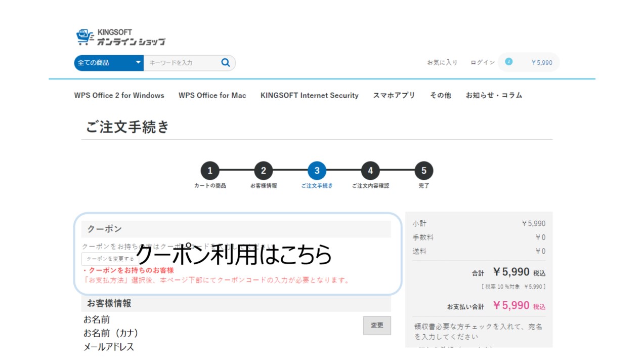
Task: Click the KINGSOFT online shop logo
Action: pyautogui.click(x=120, y=37)
